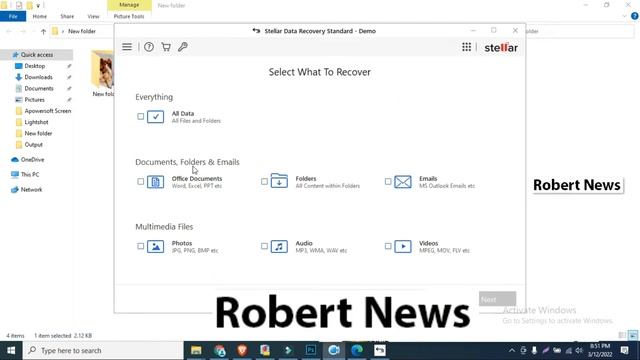Image resolution: width=640 pixels, height=360 pixels.
Task: Expand the Explorer ribbon chevron
Action: tap(624, 16)
